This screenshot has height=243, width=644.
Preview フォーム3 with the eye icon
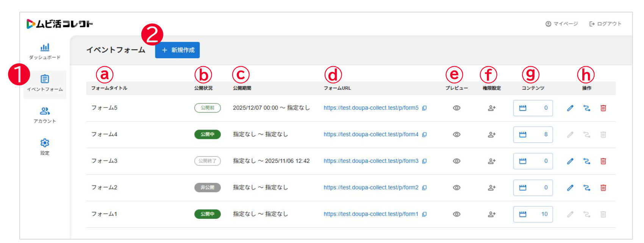456,161
